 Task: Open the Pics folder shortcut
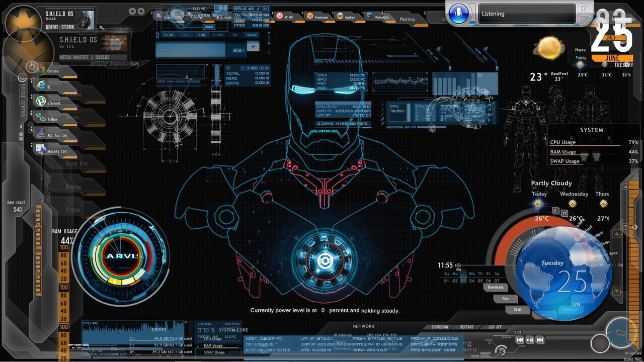506,299
